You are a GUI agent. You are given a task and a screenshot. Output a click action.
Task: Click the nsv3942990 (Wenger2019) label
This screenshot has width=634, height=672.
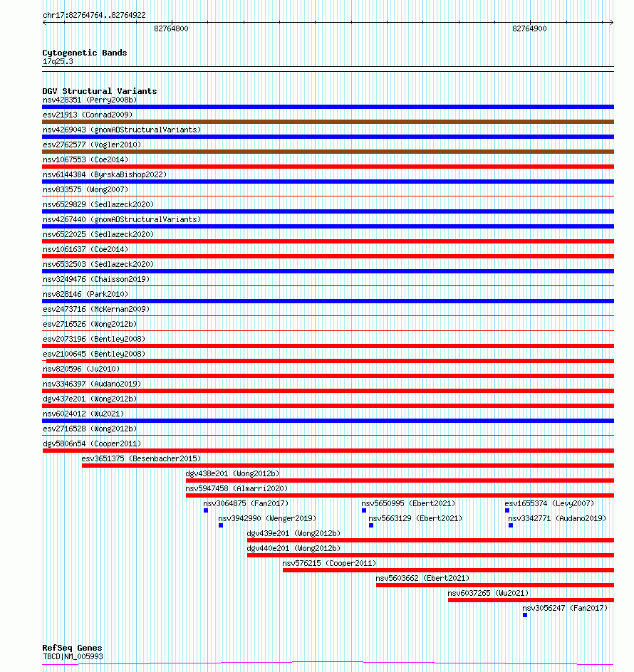(267, 518)
